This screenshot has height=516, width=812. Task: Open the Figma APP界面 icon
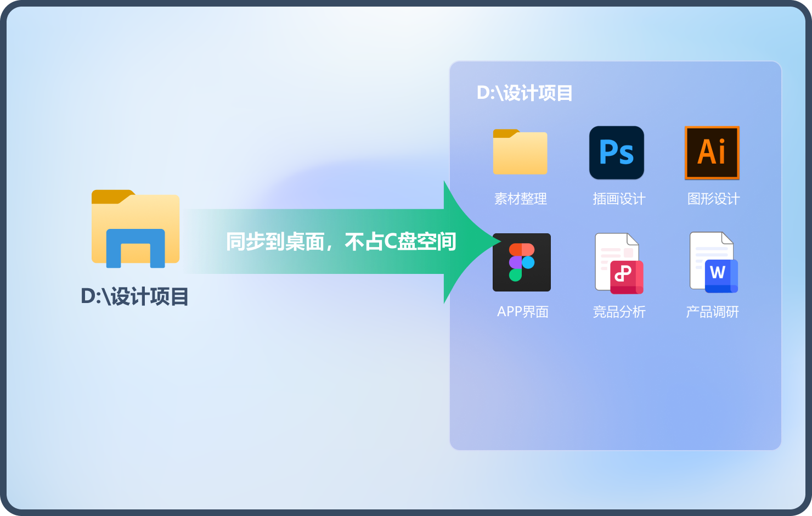pos(521,262)
